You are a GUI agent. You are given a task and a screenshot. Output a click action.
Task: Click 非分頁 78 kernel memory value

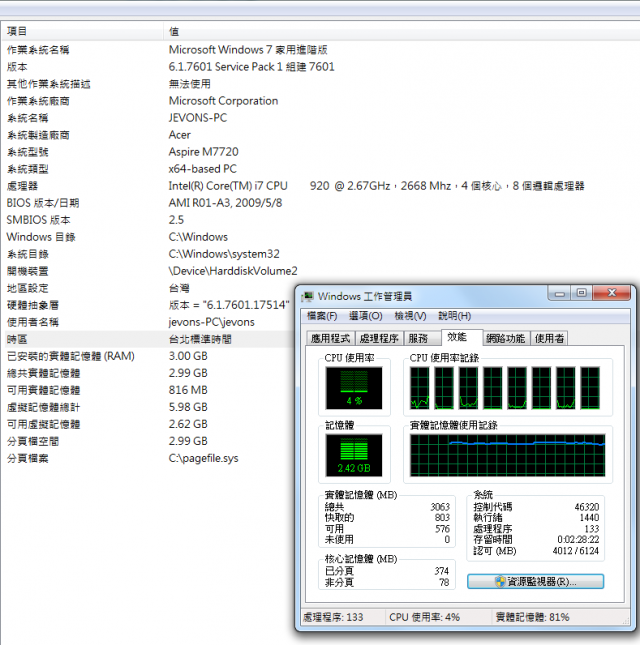[444, 582]
